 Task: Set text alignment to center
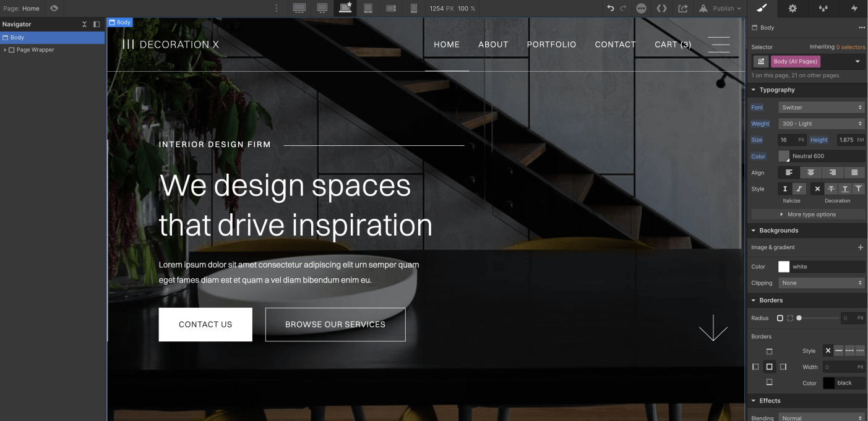click(x=810, y=172)
